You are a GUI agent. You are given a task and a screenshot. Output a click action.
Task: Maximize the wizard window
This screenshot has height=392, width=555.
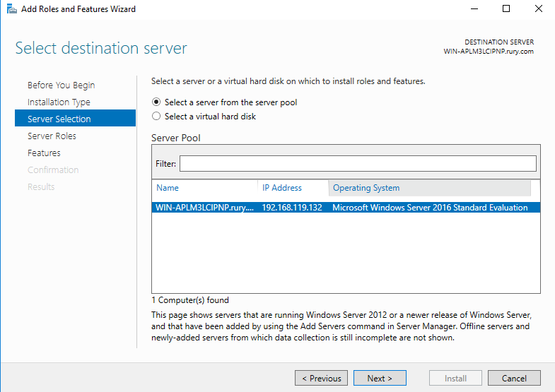coord(506,8)
